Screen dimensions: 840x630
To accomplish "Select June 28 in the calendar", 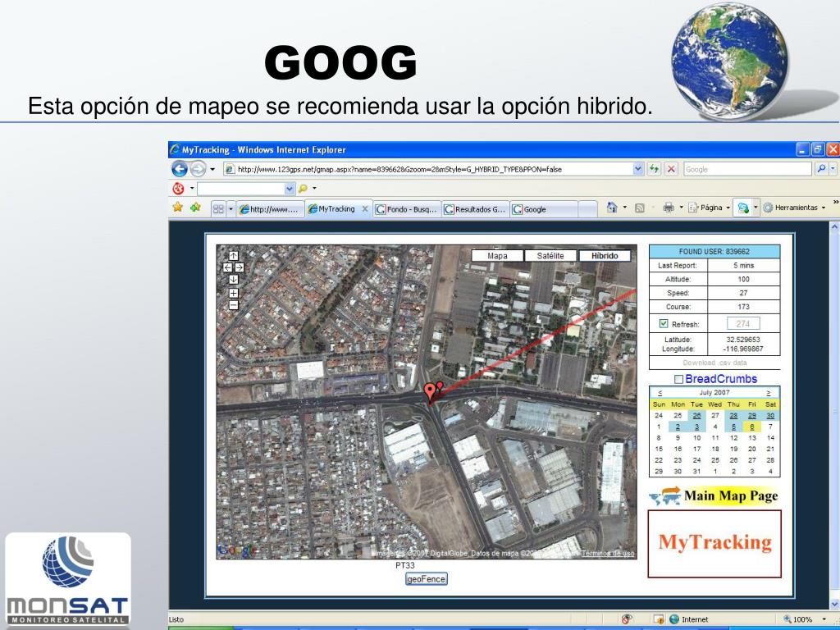I will 733,416.
